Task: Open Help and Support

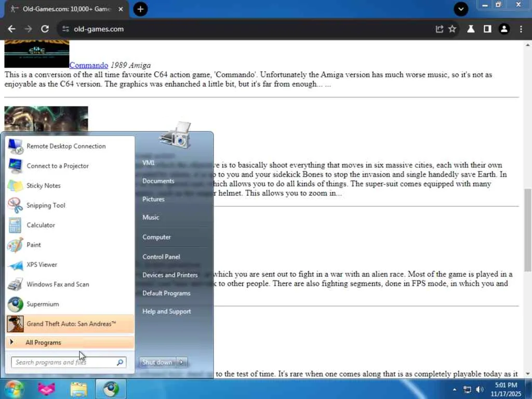Action: coord(167,312)
